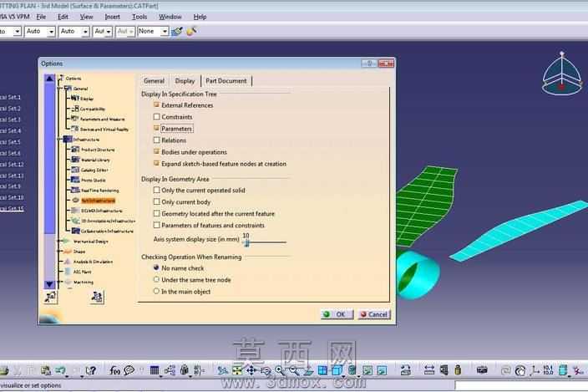Image resolution: width=588 pixels, height=392 pixels.
Task: Switch to the General tab
Action: tap(154, 80)
